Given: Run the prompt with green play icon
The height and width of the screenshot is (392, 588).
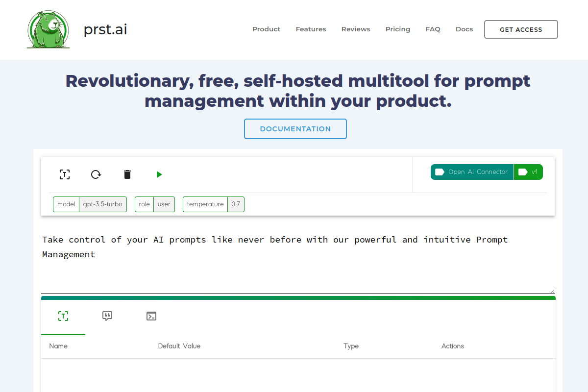Looking at the screenshot, I should coord(159,174).
